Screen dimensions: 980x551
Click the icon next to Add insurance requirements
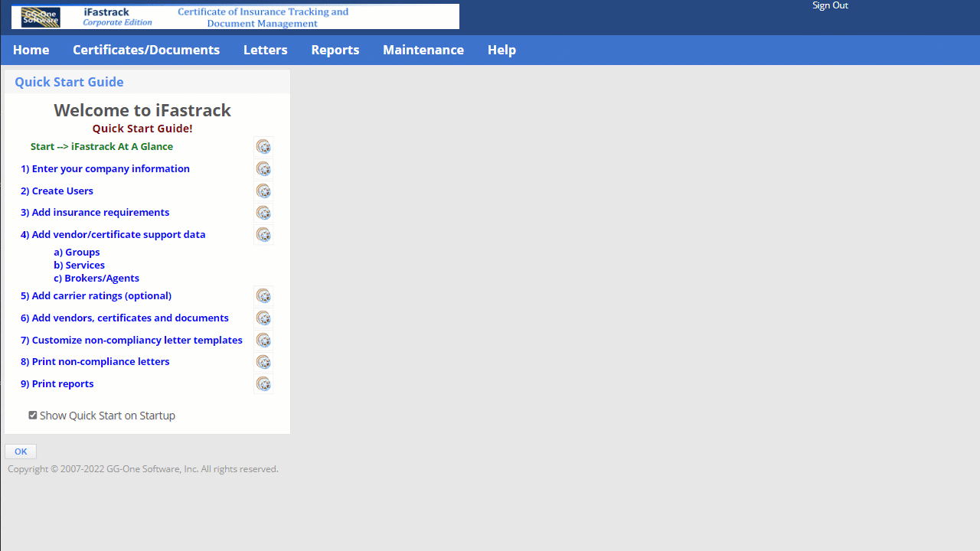263,213
